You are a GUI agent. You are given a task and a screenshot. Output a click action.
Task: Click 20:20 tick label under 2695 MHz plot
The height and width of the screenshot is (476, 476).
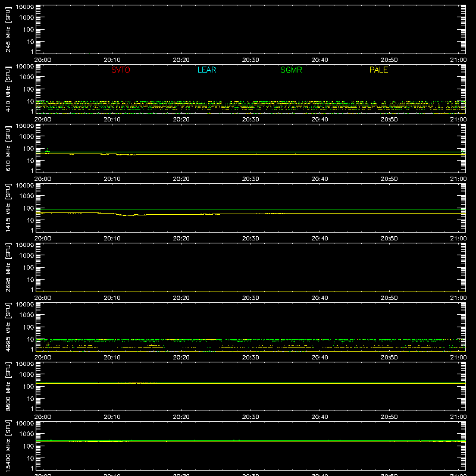coord(181,298)
